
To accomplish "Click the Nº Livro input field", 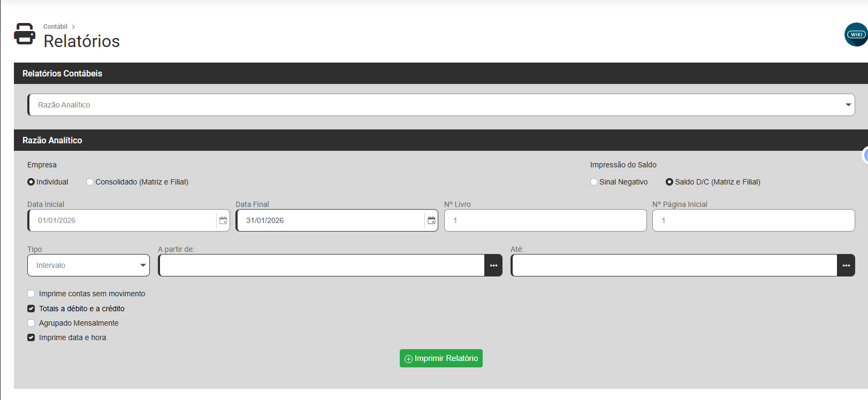I will tap(545, 220).
